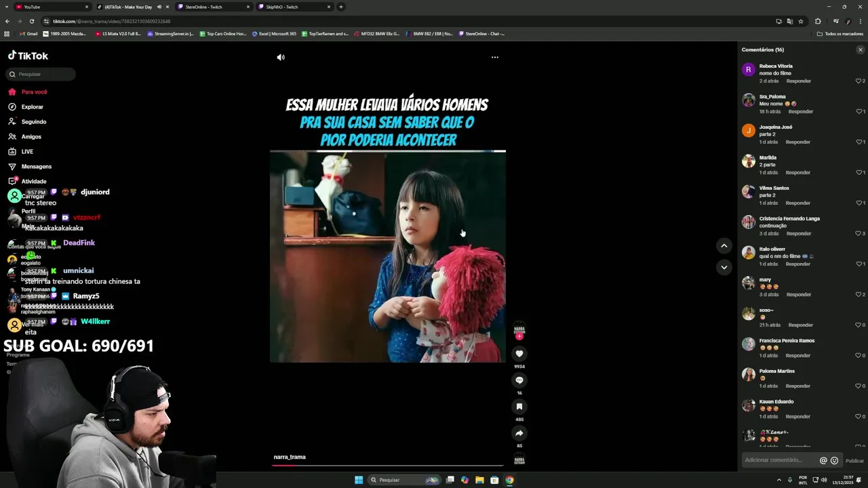Screen dimensions: 868x488
Task: Show hidden system tray icons
Action: (x=778, y=480)
